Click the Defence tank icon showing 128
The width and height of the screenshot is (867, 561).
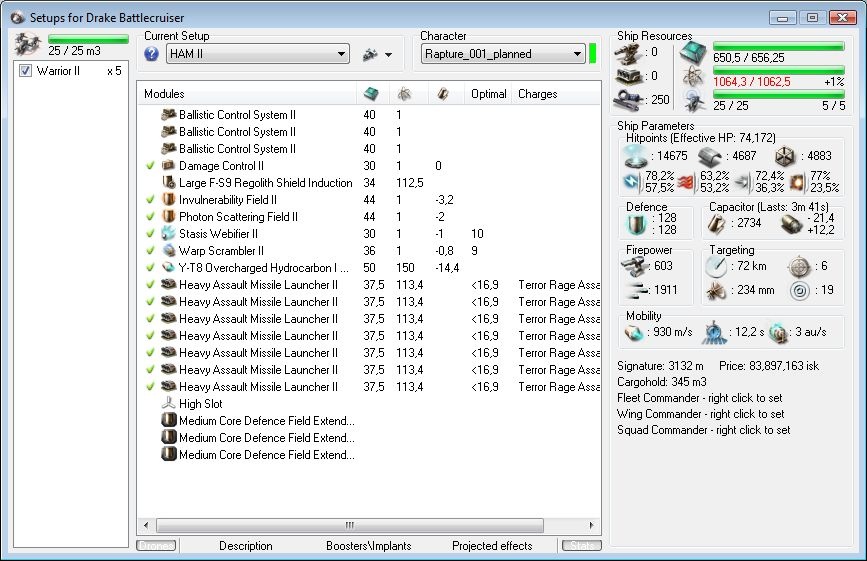636,224
